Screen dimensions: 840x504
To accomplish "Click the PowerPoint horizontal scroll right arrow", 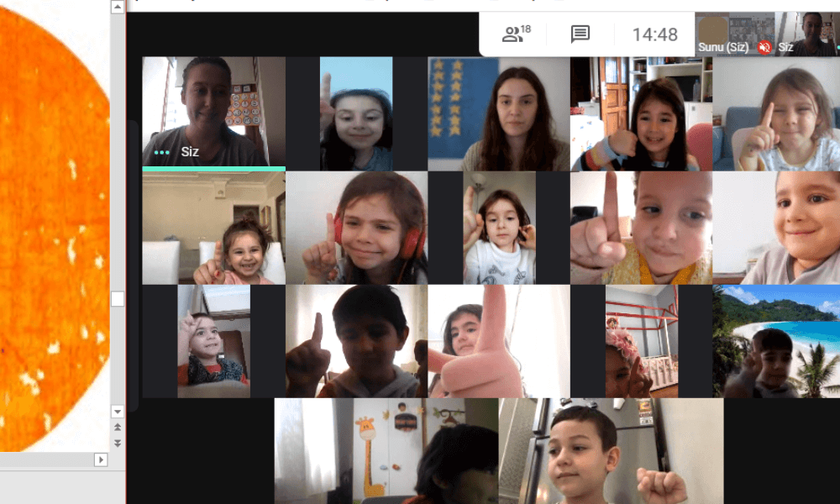I will coord(101,459).
